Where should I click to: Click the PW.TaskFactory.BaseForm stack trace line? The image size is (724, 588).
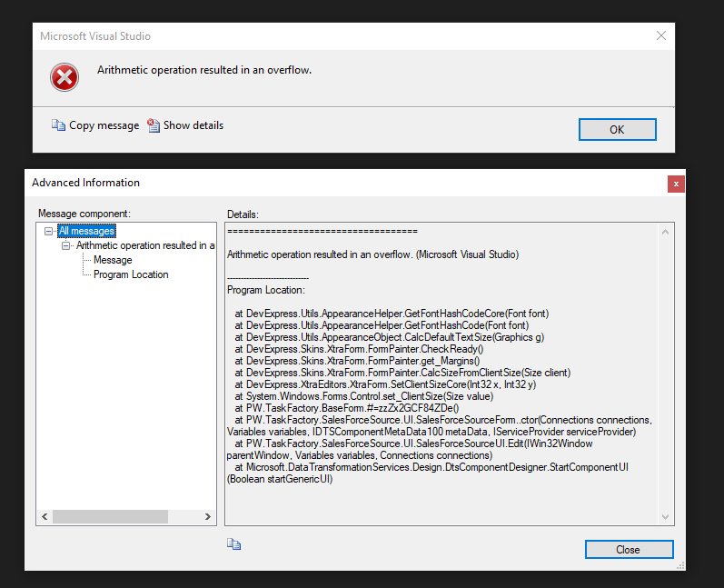click(x=347, y=408)
